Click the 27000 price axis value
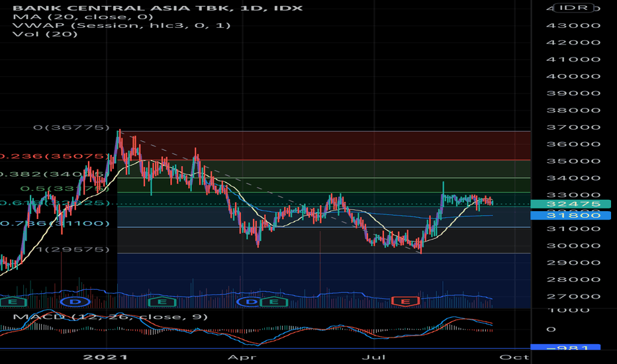This screenshot has height=364, width=617. click(x=573, y=296)
